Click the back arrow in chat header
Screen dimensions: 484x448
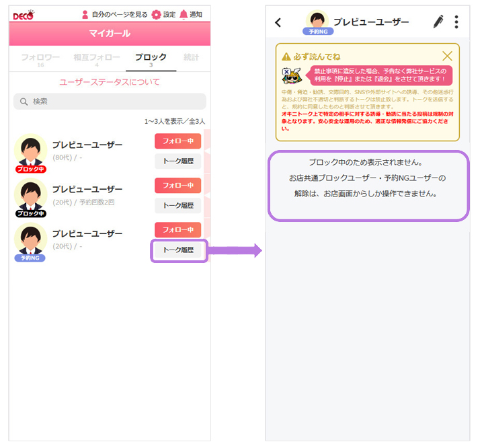pos(278,22)
